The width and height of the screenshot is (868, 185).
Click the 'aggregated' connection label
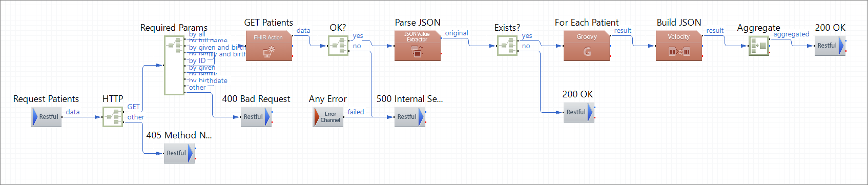pyautogui.click(x=791, y=34)
